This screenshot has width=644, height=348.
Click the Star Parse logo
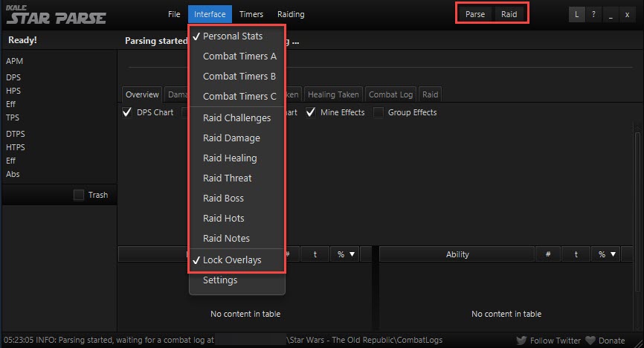[x=56, y=15]
